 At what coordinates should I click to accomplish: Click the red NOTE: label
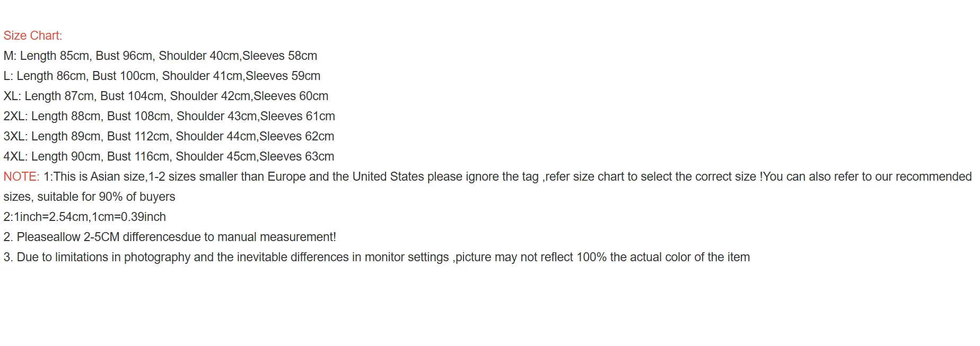21,176
